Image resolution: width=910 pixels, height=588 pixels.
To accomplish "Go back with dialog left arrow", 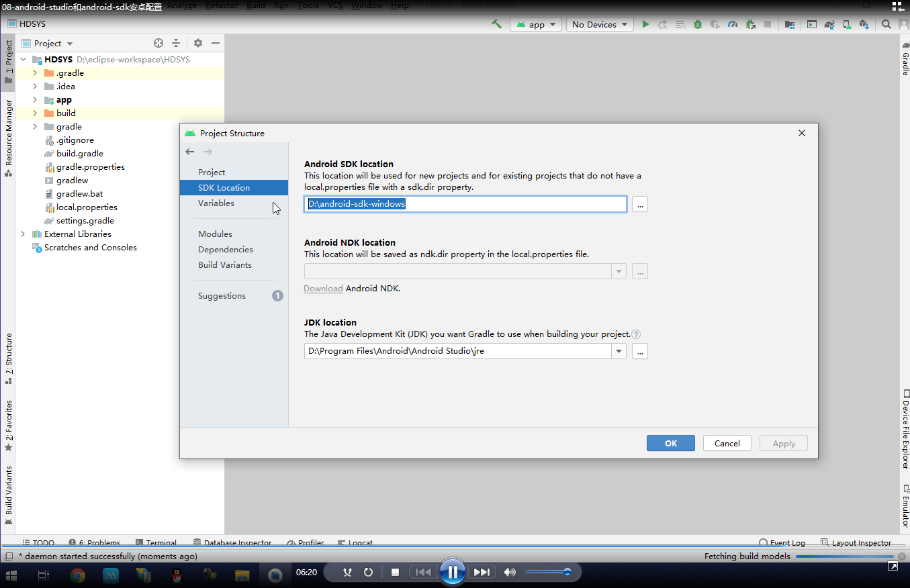I will [190, 152].
